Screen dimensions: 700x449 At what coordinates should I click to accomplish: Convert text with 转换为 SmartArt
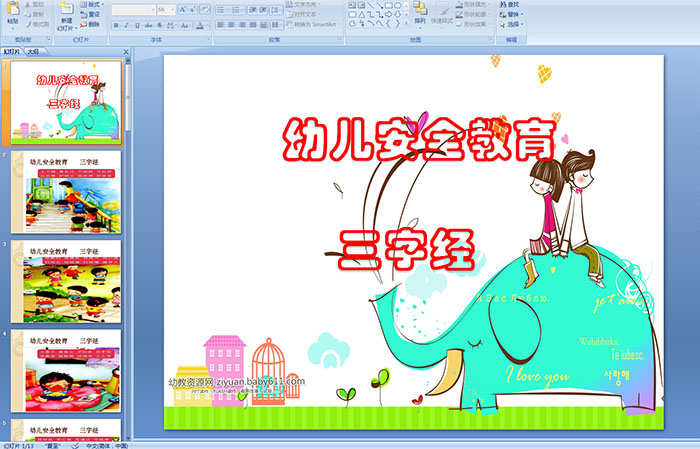tap(313, 25)
